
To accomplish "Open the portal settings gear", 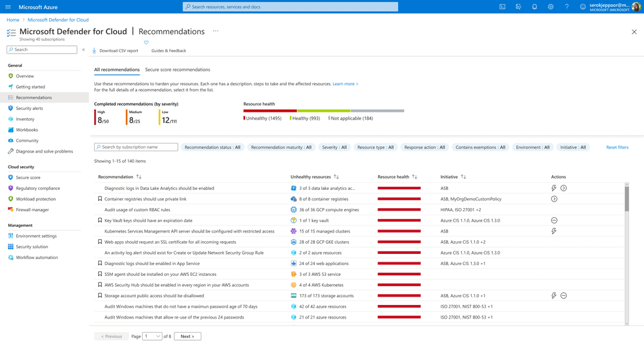I will pos(550,7).
